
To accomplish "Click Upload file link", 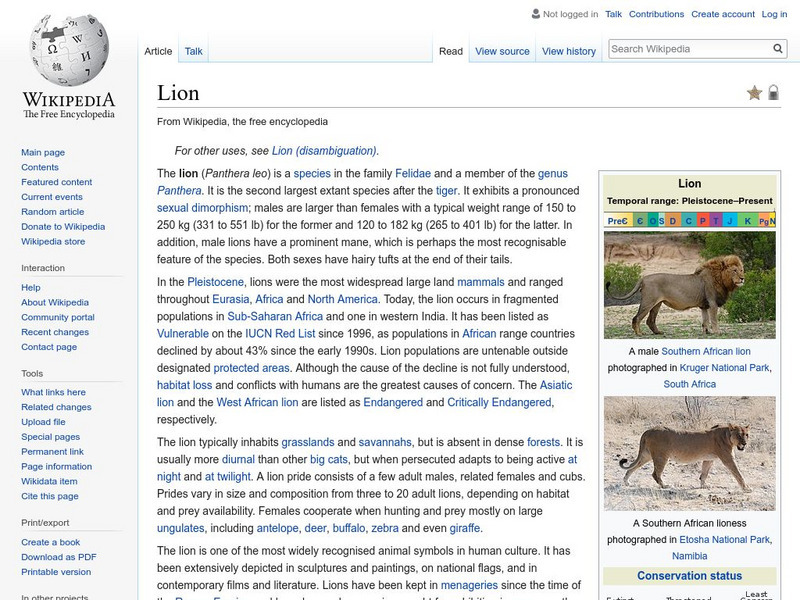I will coord(43,421).
